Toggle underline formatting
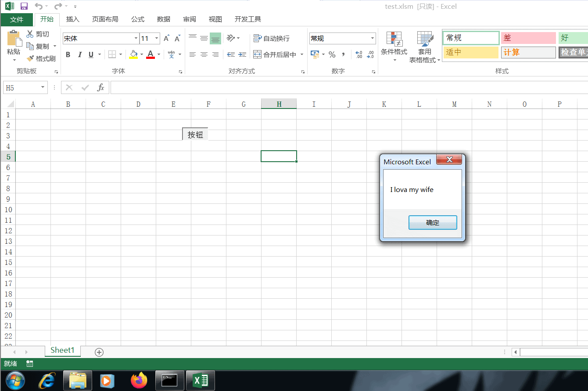This screenshot has height=391, width=588. pos(91,54)
